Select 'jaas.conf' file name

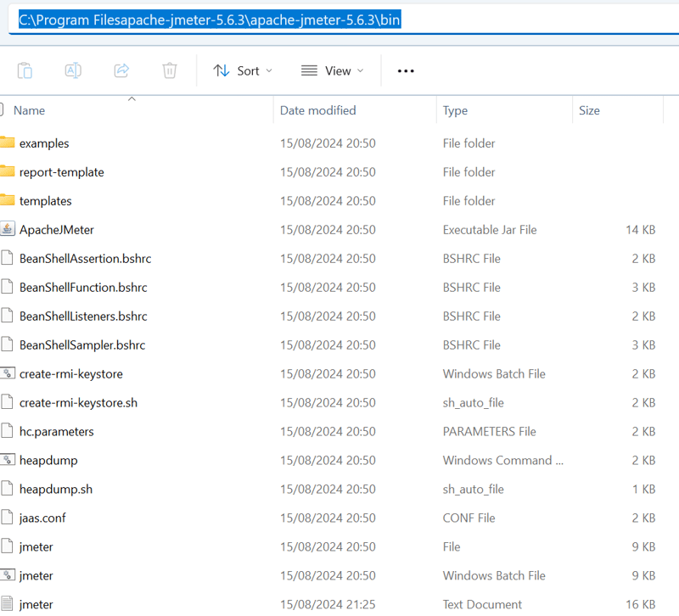point(42,518)
